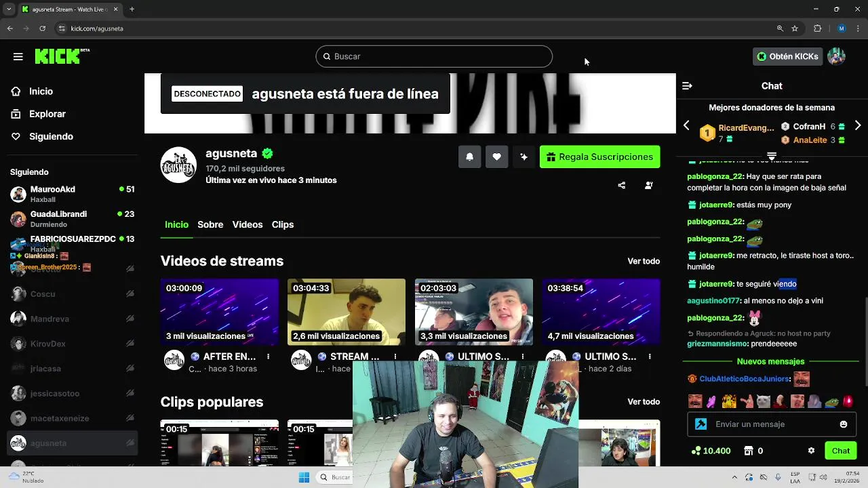Viewport: 868px width, 488px height.
Task: Jump to Nuevos mensajes in chat
Action: pyautogui.click(x=770, y=362)
